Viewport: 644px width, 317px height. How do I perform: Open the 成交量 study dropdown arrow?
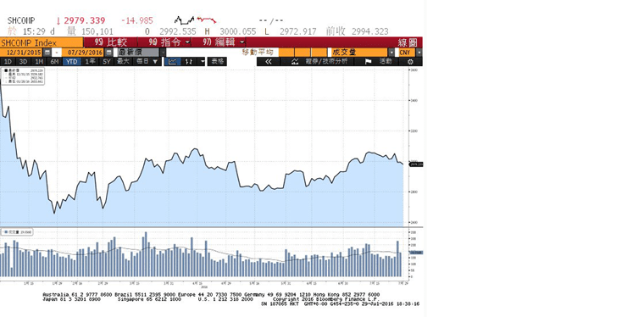(391, 53)
